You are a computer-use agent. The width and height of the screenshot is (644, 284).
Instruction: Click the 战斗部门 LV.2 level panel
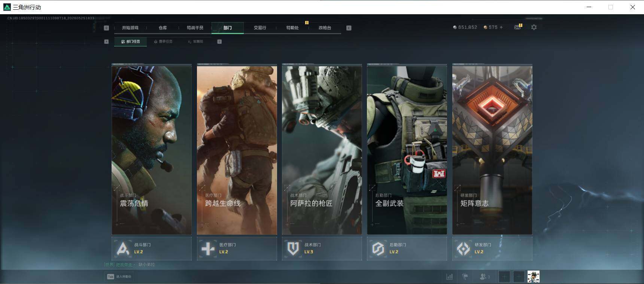(x=152, y=248)
